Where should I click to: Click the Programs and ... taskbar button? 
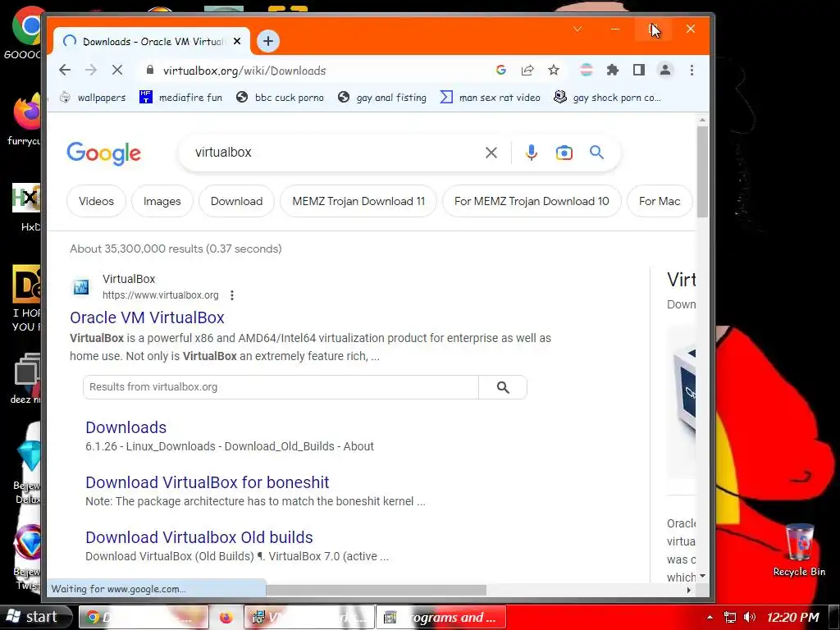(x=441, y=618)
